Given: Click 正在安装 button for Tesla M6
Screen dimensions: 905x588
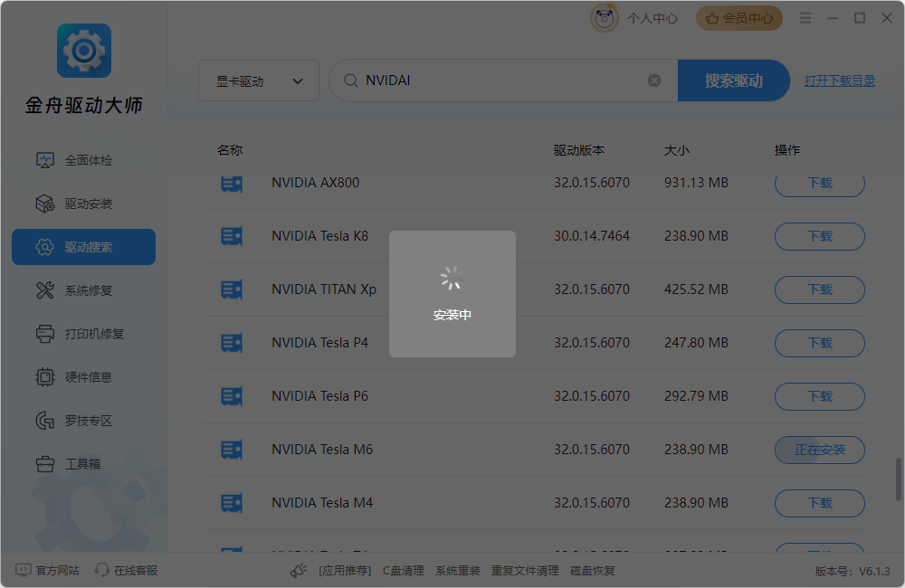Looking at the screenshot, I should pyautogui.click(x=820, y=450).
